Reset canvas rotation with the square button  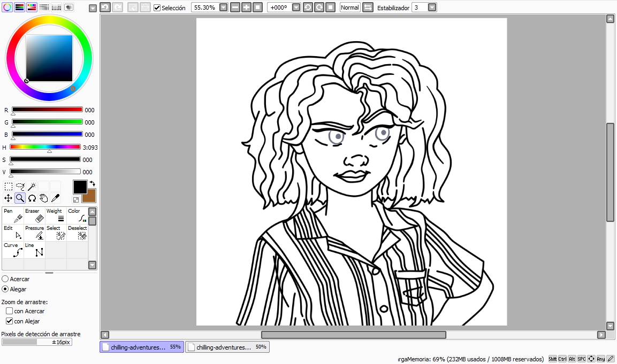(331, 7)
